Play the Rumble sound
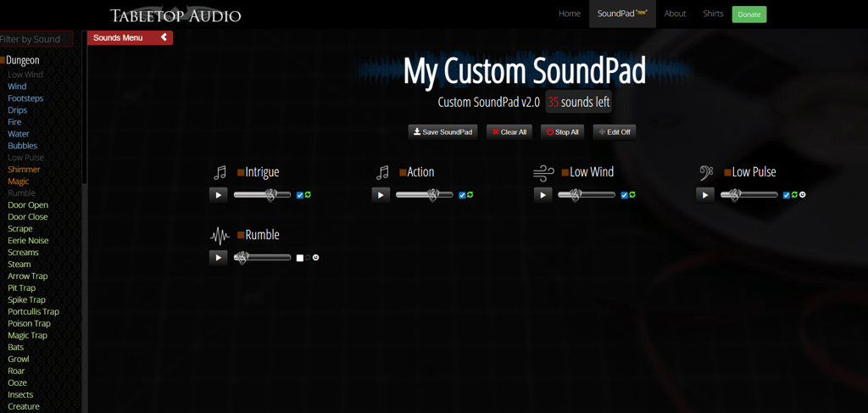The image size is (868, 413). (x=218, y=258)
